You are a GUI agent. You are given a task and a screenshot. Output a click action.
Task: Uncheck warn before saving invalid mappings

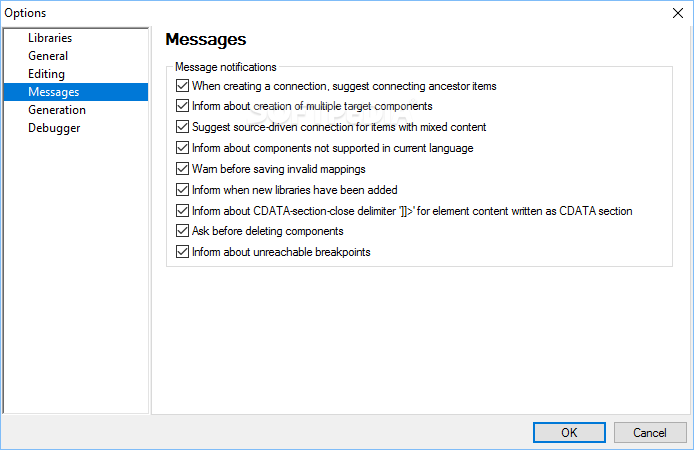182,169
